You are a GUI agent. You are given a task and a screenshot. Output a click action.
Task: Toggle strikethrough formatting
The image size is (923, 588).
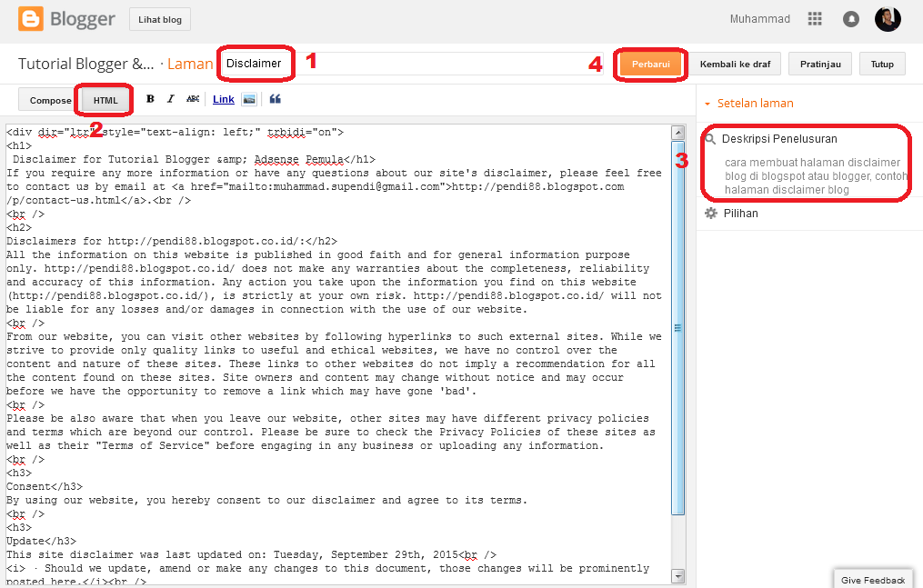coord(193,99)
